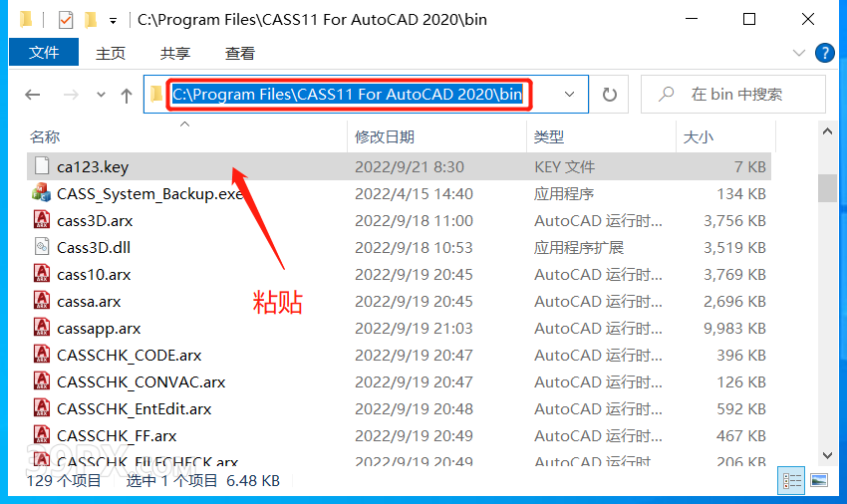
Task: Click the file name CASSCHK_FF.arx
Action: [117, 436]
